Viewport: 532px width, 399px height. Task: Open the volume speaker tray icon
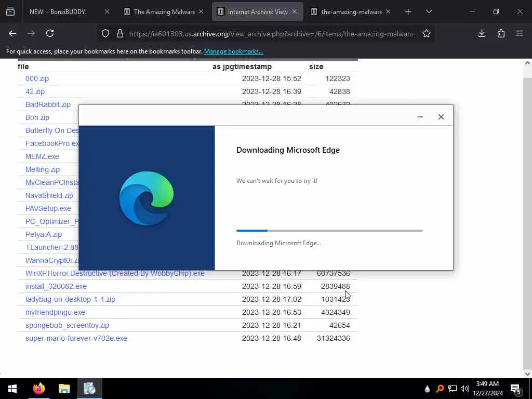(x=465, y=389)
